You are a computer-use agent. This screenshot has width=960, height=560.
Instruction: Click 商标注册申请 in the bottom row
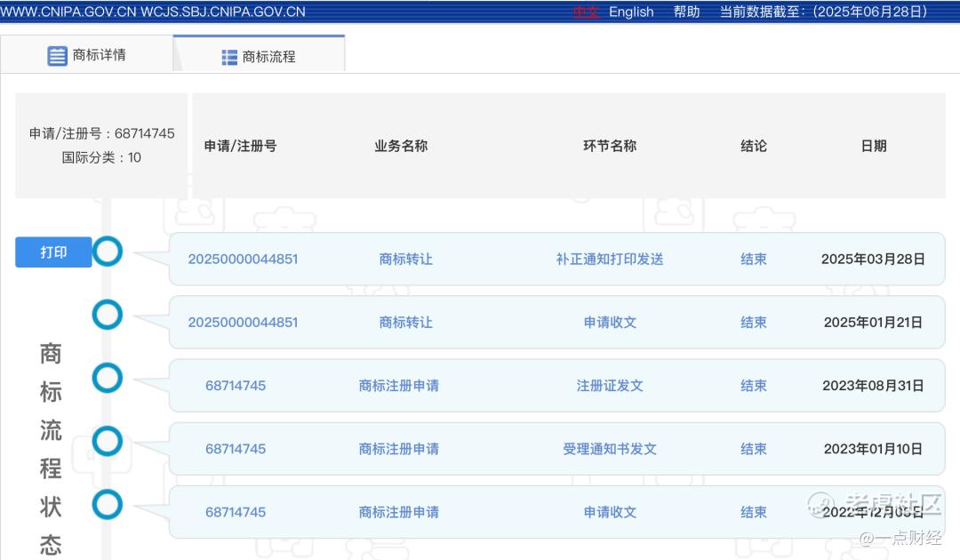[399, 512]
